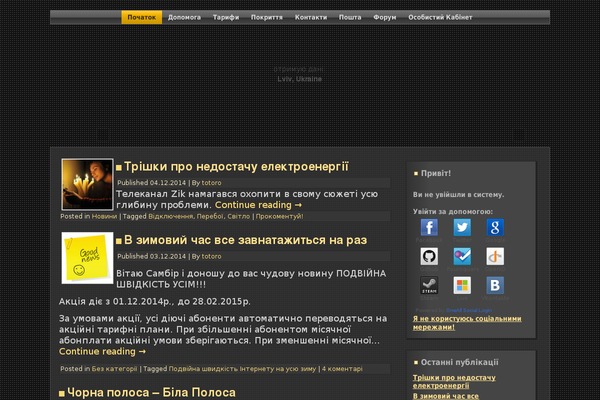Viewport: 600px width, 400px height.
Task: Click Я не користуюсь соціальними мережами! link
Action: tap(467, 323)
